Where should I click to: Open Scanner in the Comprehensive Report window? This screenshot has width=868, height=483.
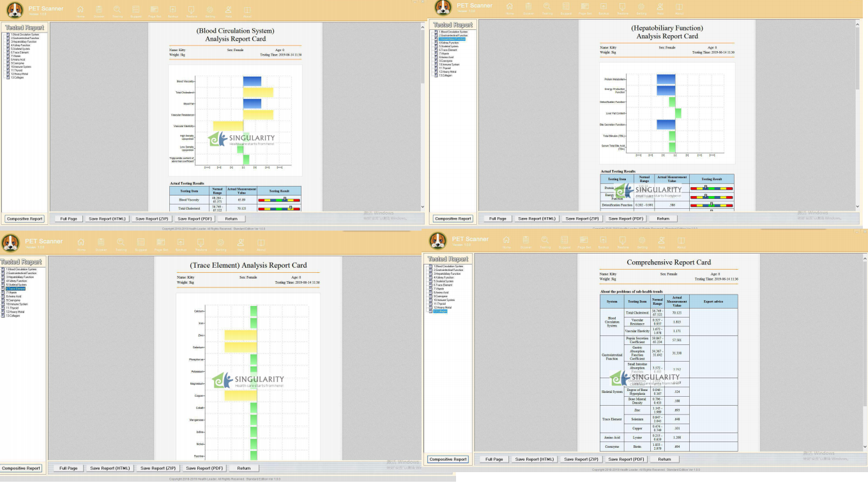tap(526, 241)
